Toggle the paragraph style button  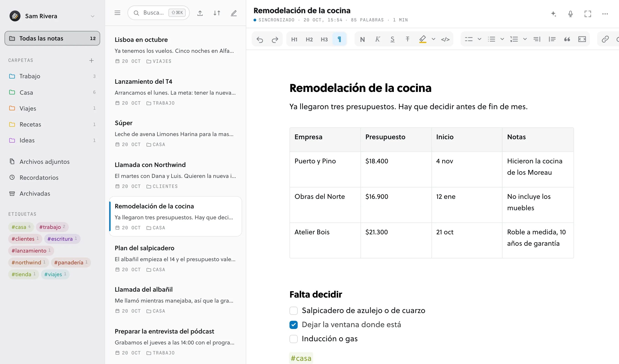[x=339, y=39]
